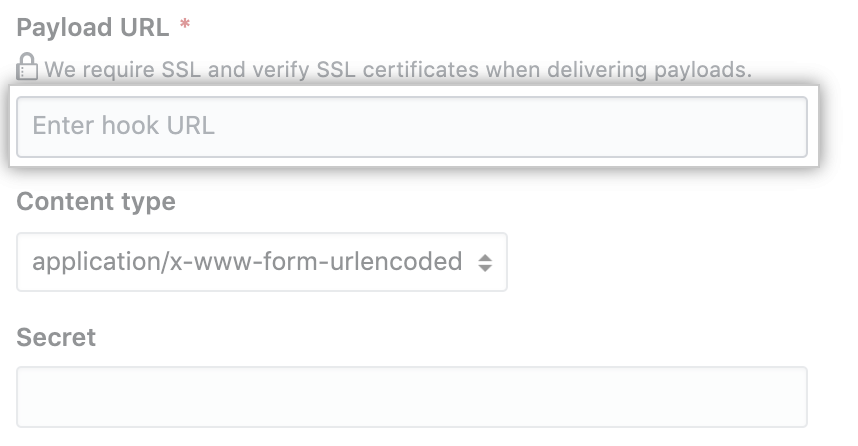Viewport: 858px width, 446px height.
Task: Focus the Payload URL input field
Action: [x=412, y=127]
